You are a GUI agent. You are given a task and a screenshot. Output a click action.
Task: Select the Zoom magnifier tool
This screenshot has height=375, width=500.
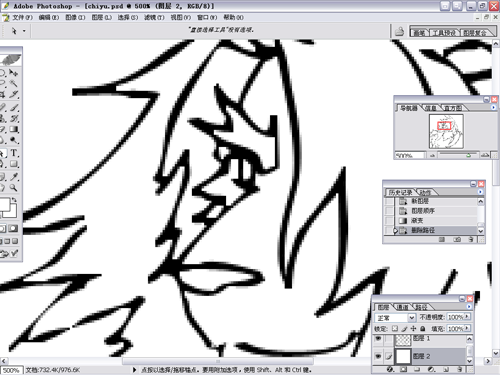[14, 188]
